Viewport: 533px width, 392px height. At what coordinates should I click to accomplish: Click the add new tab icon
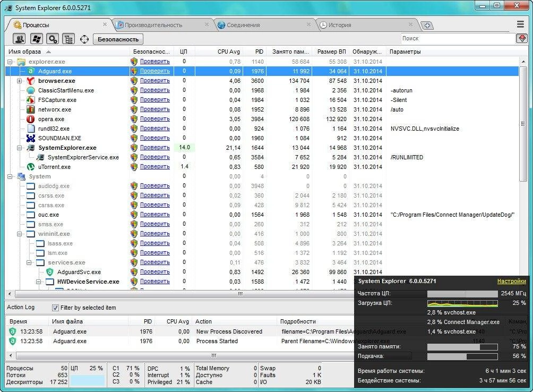[427, 25]
